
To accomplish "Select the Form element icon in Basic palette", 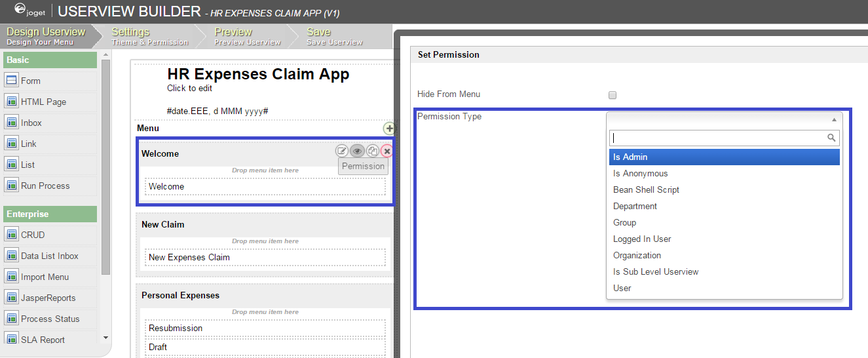I will 11,81.
